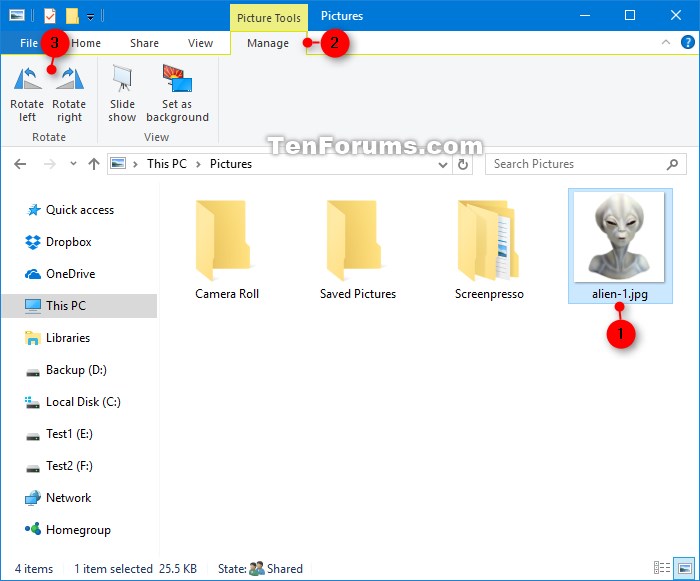The height and width of the screenshot is (581, 700).
Task: Select the Manage tab
Action: [x=268, y=43]
